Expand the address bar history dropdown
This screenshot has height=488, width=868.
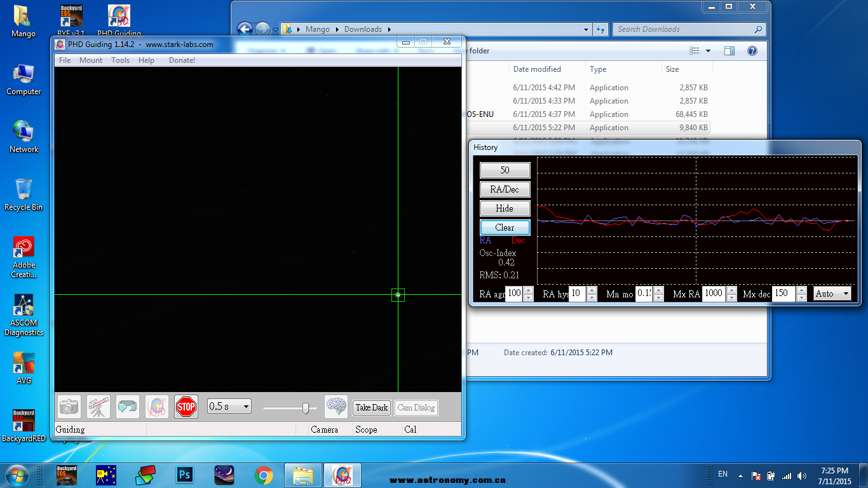tap(586, 29)
